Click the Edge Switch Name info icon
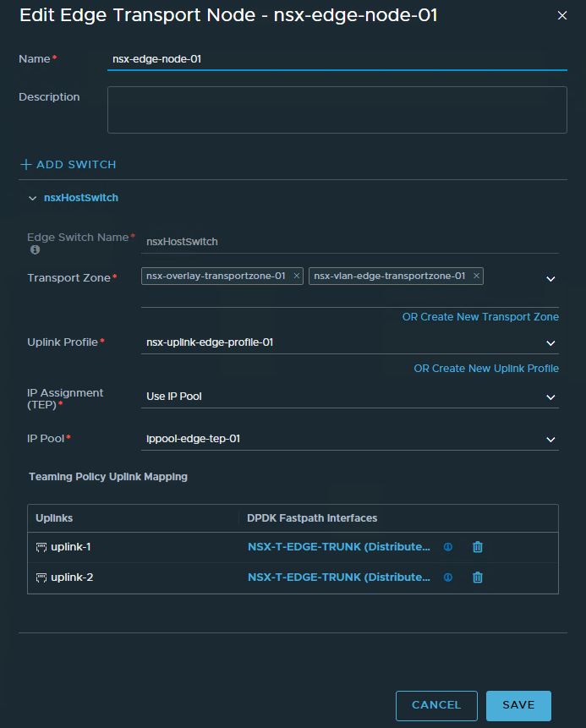This screenshot has height=728, width=586. point(35,249)
